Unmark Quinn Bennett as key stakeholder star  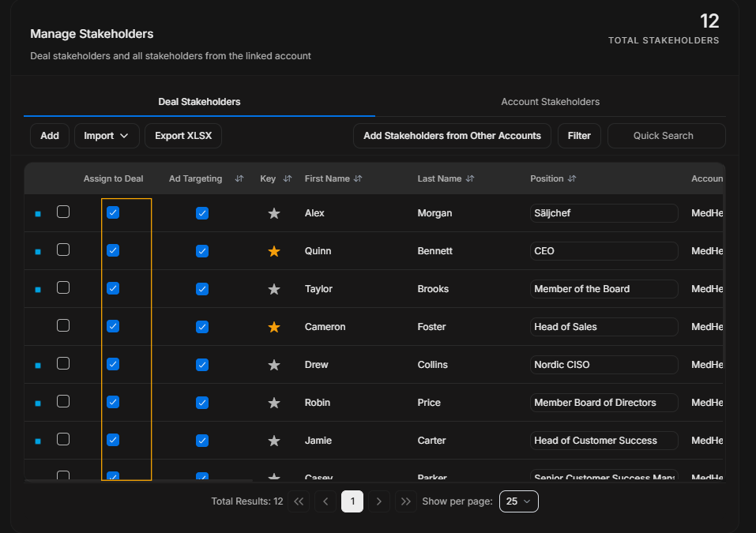click(274, 251)
